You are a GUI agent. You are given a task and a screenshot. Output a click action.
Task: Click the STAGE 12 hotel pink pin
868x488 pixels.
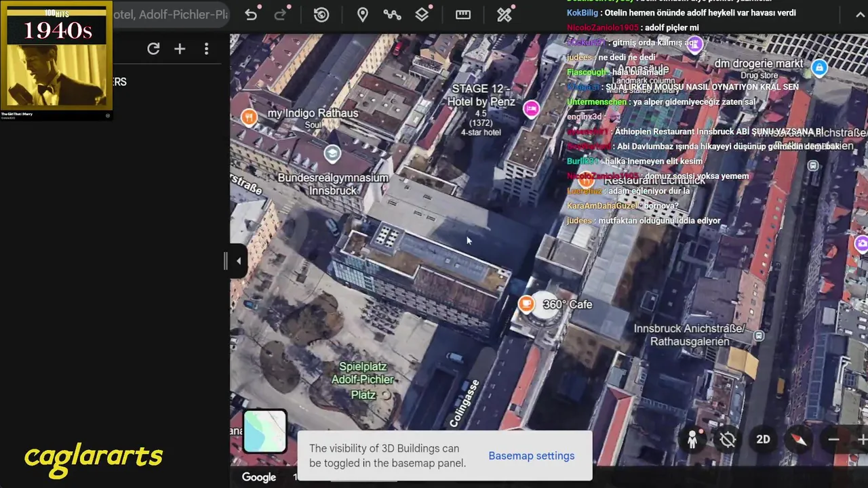tap(531, 108)
